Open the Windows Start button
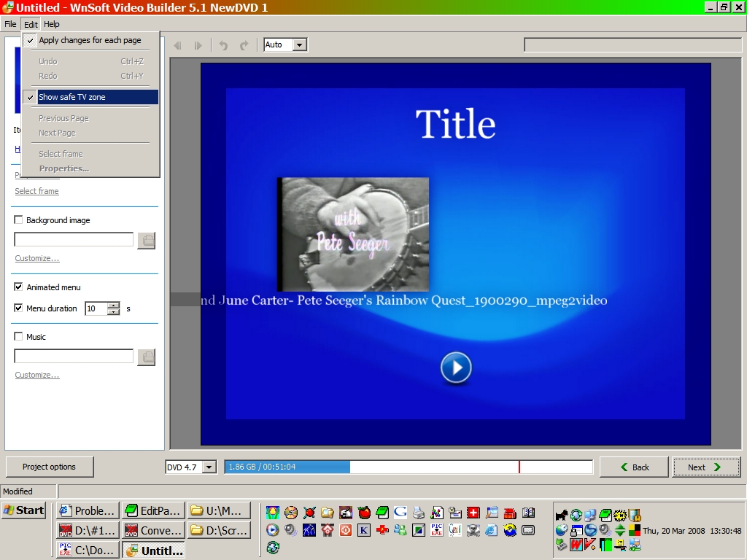The width and height of the screenshot is (747, 560). tap(24, 510)
